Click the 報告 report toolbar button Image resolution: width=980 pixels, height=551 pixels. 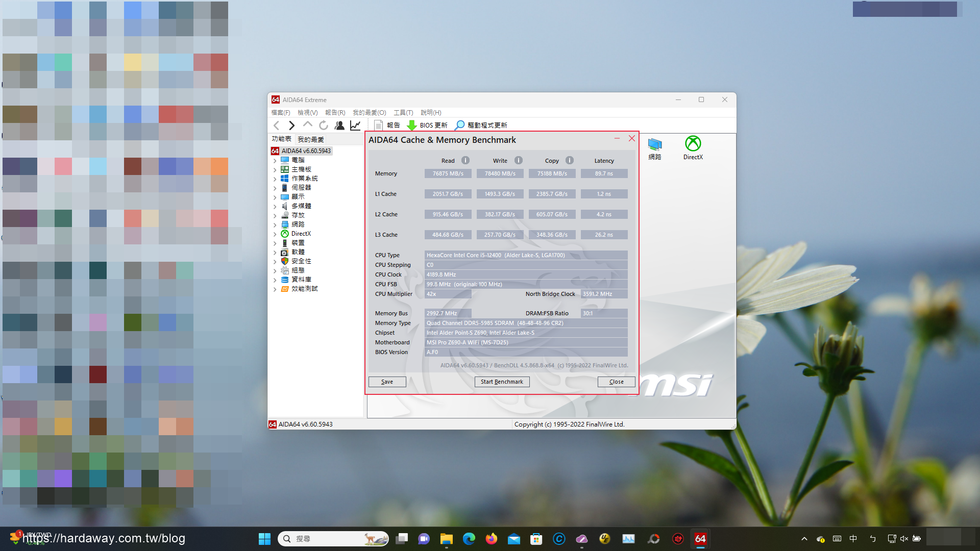(x=387, y=125)
